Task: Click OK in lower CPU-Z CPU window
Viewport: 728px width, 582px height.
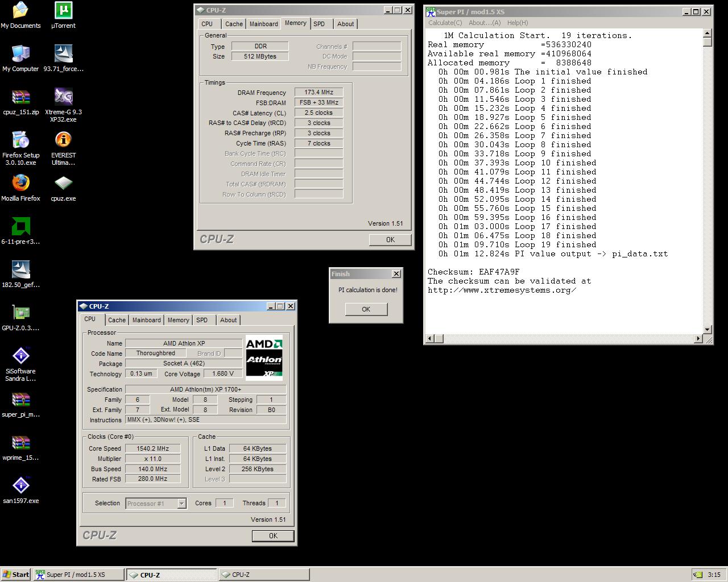Action: click(x=273, y=536)
